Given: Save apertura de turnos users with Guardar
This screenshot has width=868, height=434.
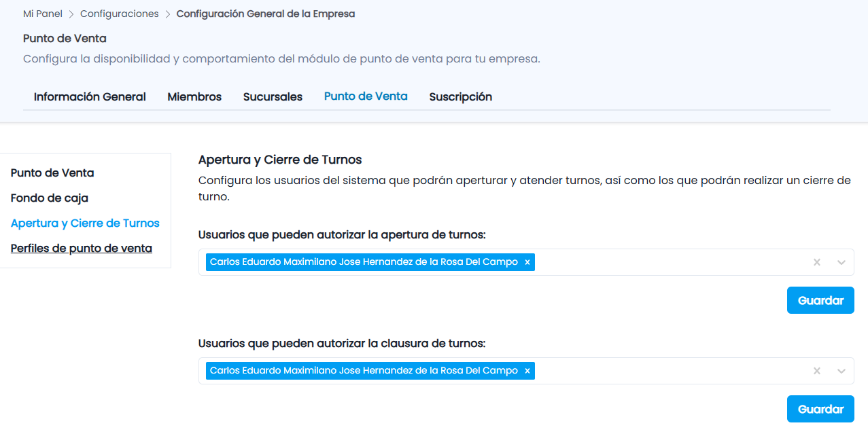Looking at the screenshot, I should coord(820,300).
